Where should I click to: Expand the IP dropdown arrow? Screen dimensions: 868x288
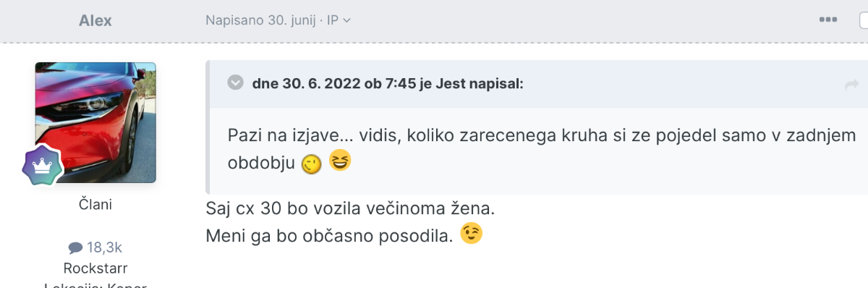[x=346, y=21]
